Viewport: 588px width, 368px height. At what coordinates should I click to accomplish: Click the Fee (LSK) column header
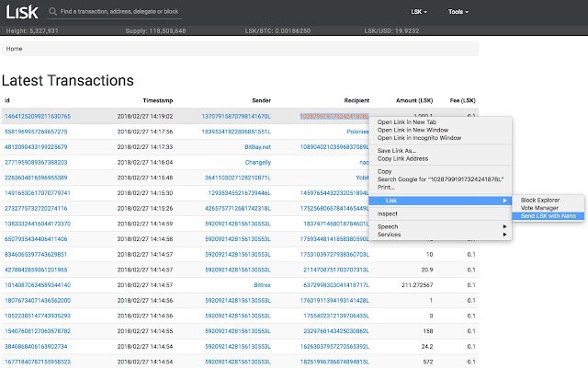463,100
